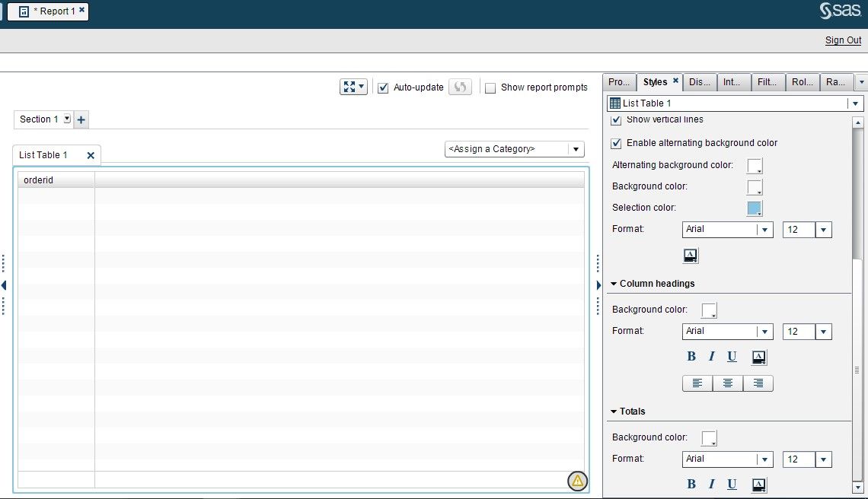Viewport: 868px width, 499px height.
Task: Toggle Show vertical lines off
Action: pyautogui.click(x=615, y=119)
